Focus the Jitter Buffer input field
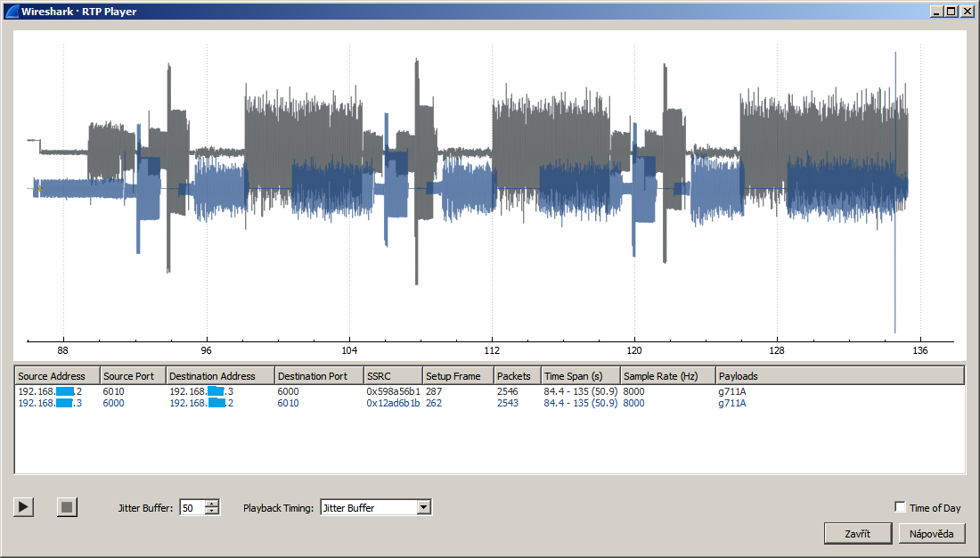 [192, 507]
